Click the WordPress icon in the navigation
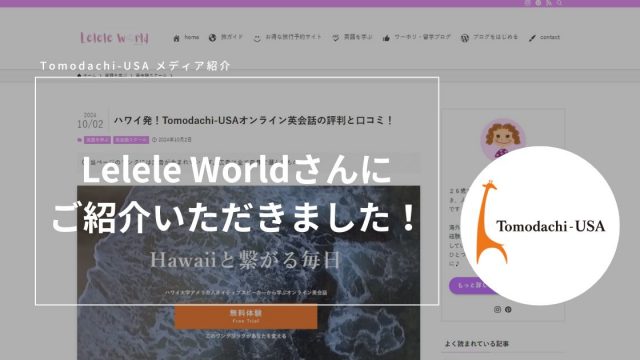Screen dimensions: 640x360 464,38
